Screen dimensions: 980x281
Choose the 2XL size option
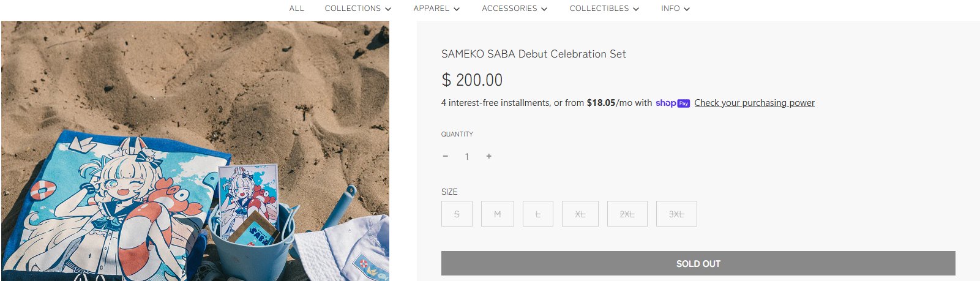[x=627, y=214]
